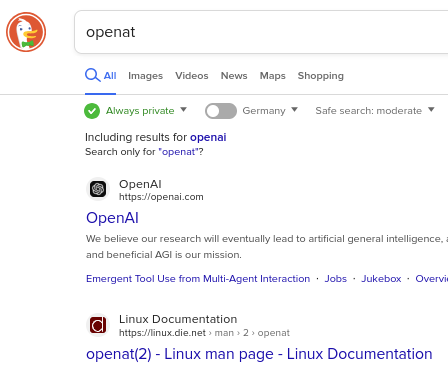The width and height of the screenshot is (448, 366).
Task: Click the Linux Documentation favicon
Action: [x=98, y=325]
